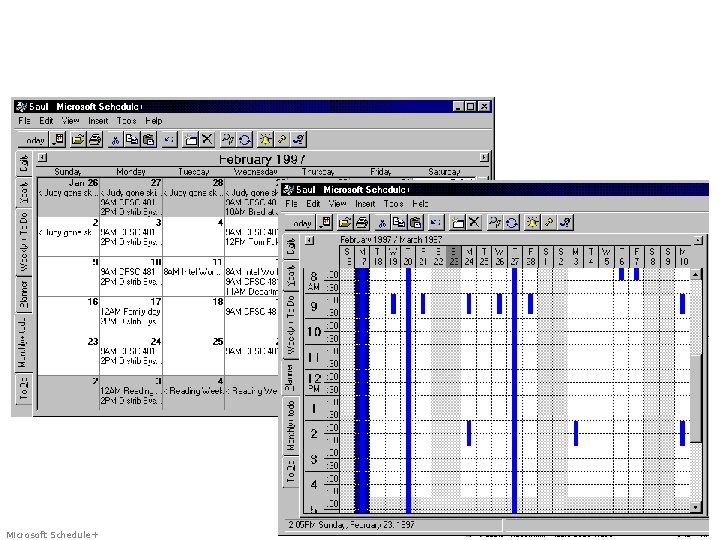Click the planner vertical scrollbar down arrow

pyautogui.click(x=696, y=507)
